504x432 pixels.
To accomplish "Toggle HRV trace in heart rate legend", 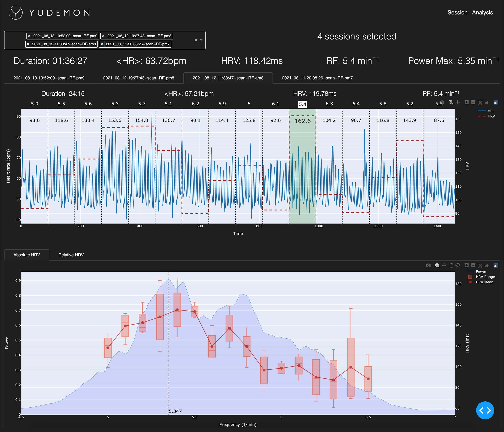I will click(x=486, y=116).
